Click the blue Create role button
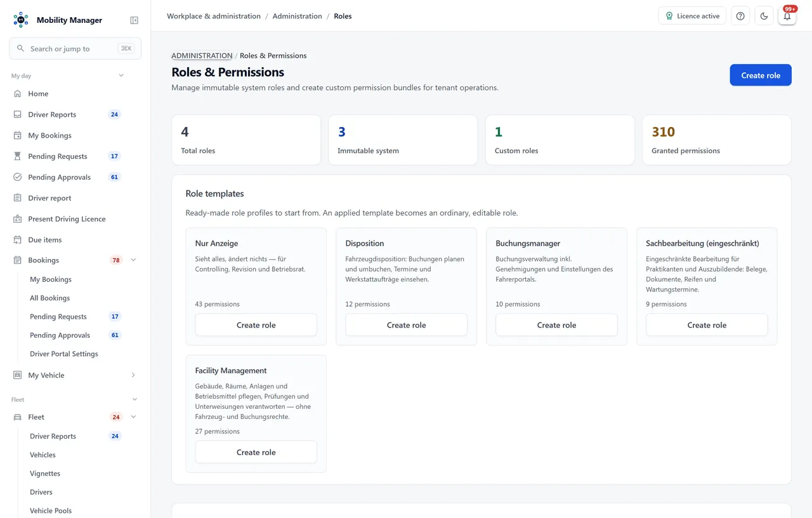 tap(761, 75)
